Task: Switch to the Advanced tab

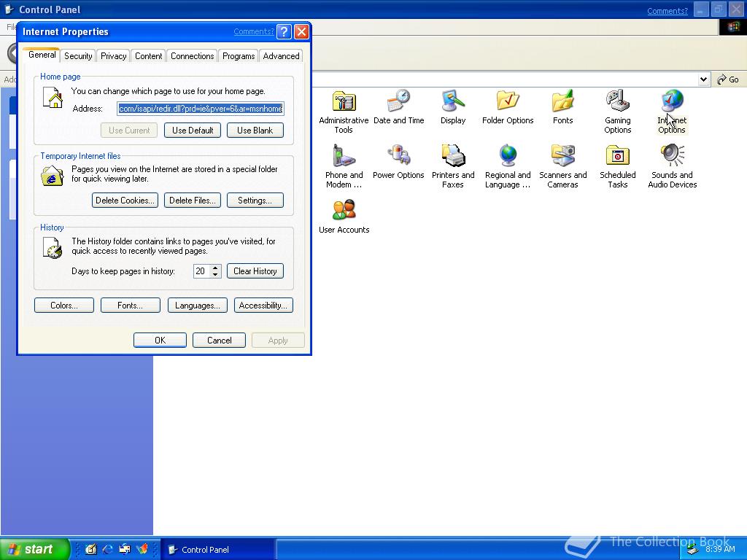Action: [x=281, y=56]
